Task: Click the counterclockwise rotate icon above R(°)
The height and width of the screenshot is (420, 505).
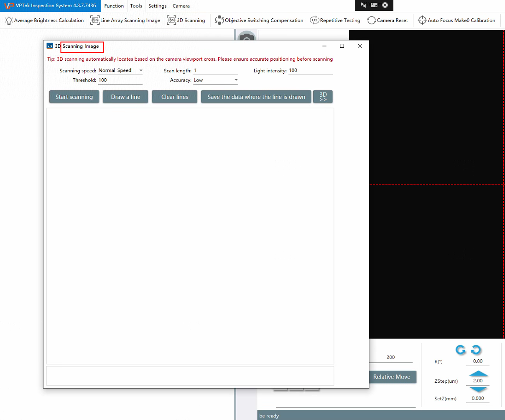Action: click(x=461, y=350)
